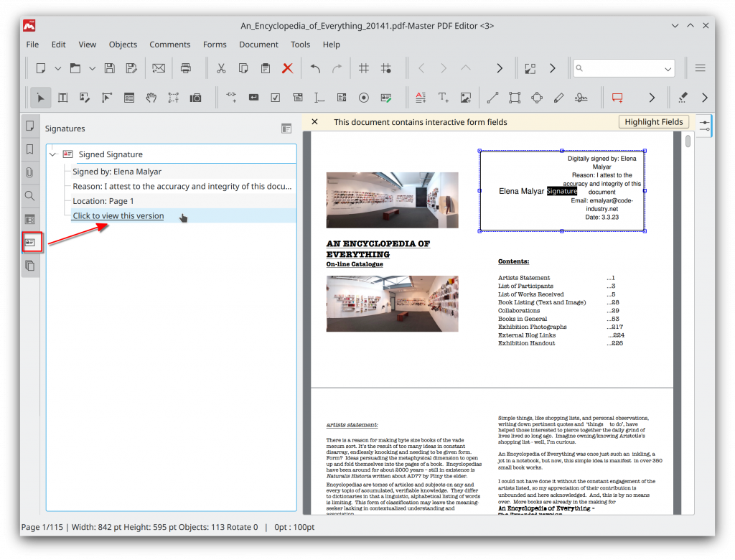Copy the selected object
Viewport: 735px width, 560px height.
point(243,68)
